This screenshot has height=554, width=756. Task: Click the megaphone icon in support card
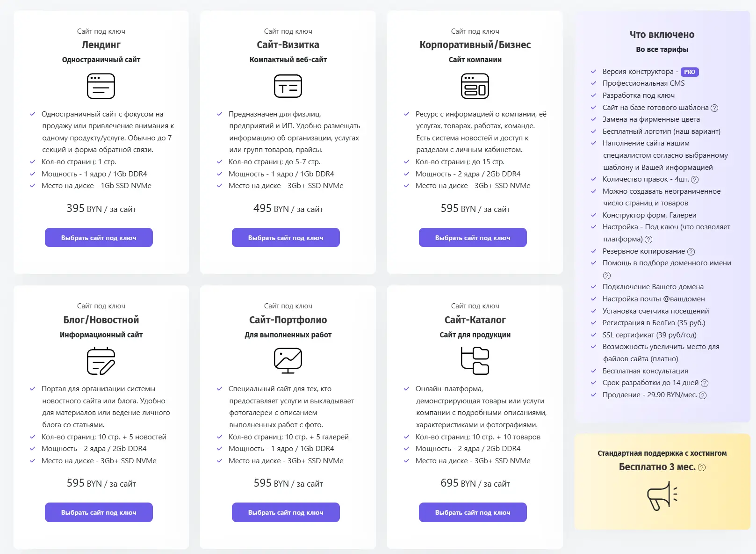click(x=662, y=496)
